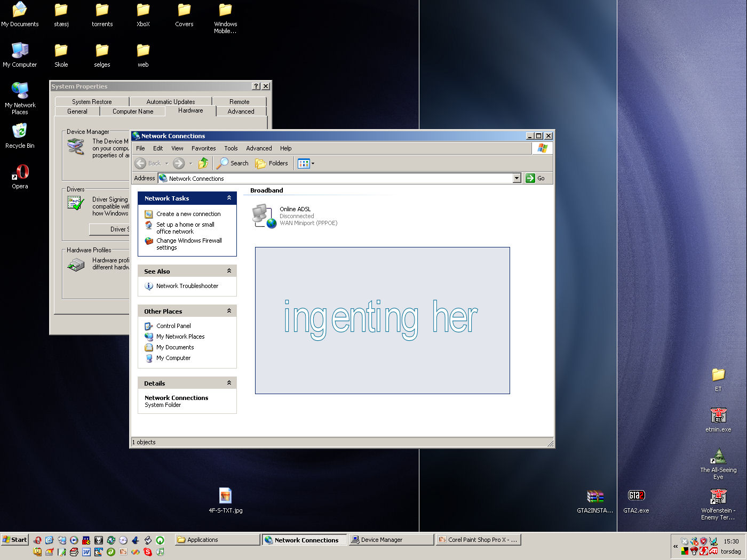This screenshot has height=560, width=747.
Task: Open the Tools menu
Action: click(x=231, y=148)
